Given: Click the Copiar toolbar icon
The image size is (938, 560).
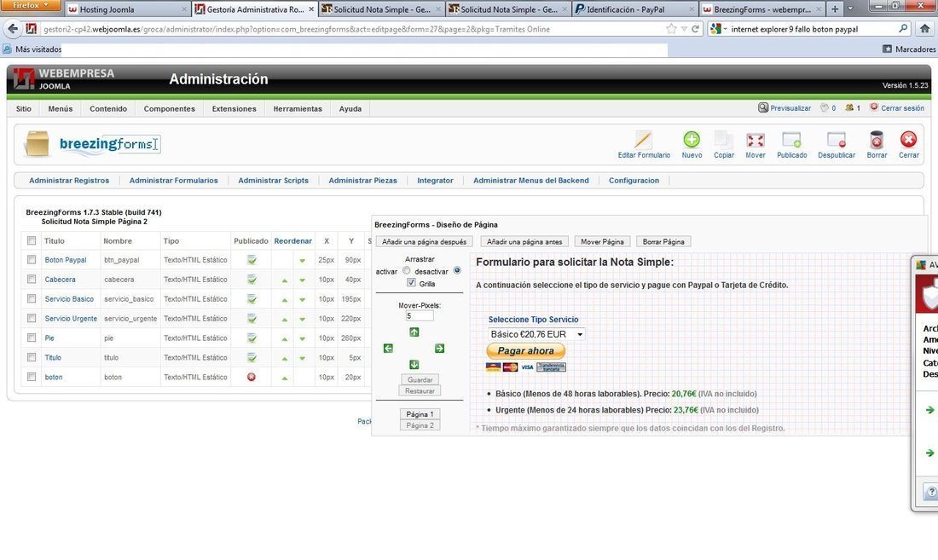Looking at the screenshot, I should 723,140.
